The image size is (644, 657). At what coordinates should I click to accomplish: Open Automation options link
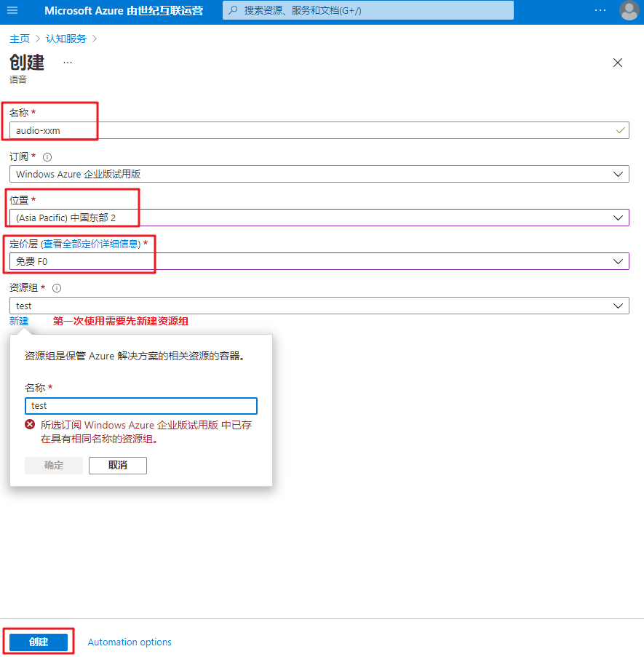pos(130,642)
